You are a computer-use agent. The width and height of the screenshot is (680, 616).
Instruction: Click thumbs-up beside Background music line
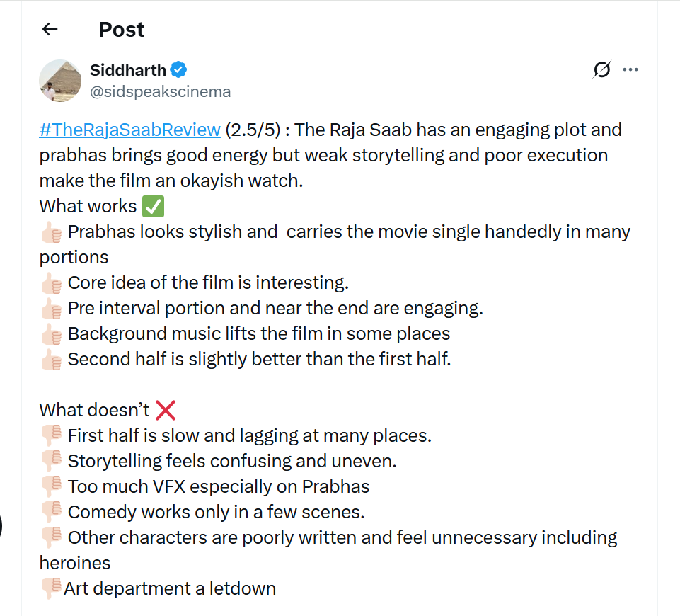point(51,335)
